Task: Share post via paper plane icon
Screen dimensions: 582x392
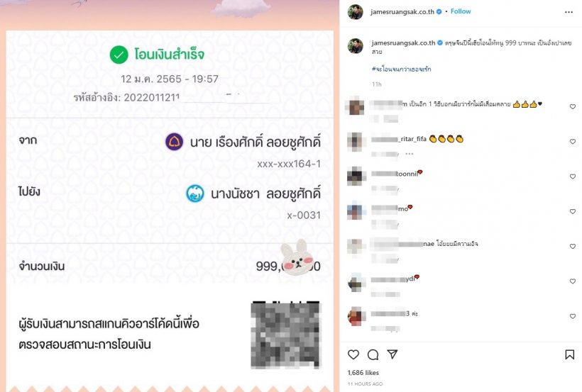Action: 392,354
